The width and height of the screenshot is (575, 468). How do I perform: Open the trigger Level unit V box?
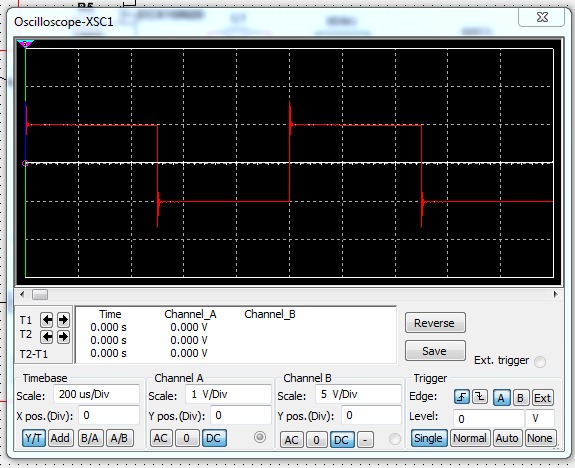540,418
